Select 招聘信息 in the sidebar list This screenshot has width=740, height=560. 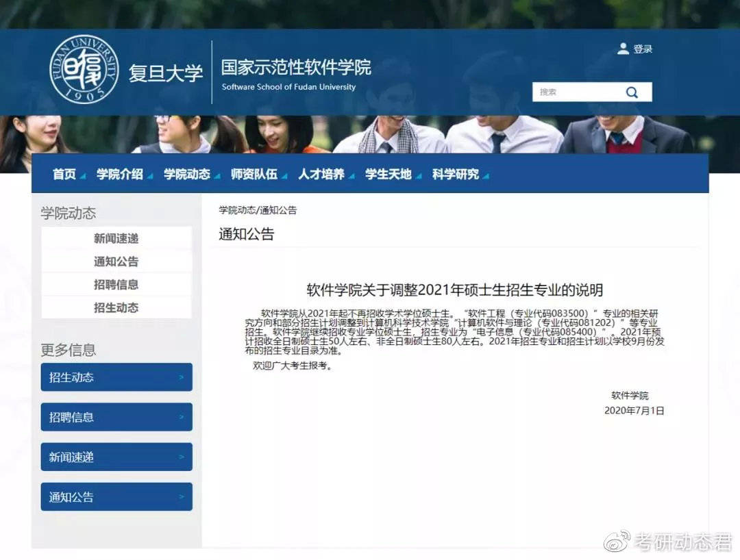pyautogui.click(x=116, y=285)
